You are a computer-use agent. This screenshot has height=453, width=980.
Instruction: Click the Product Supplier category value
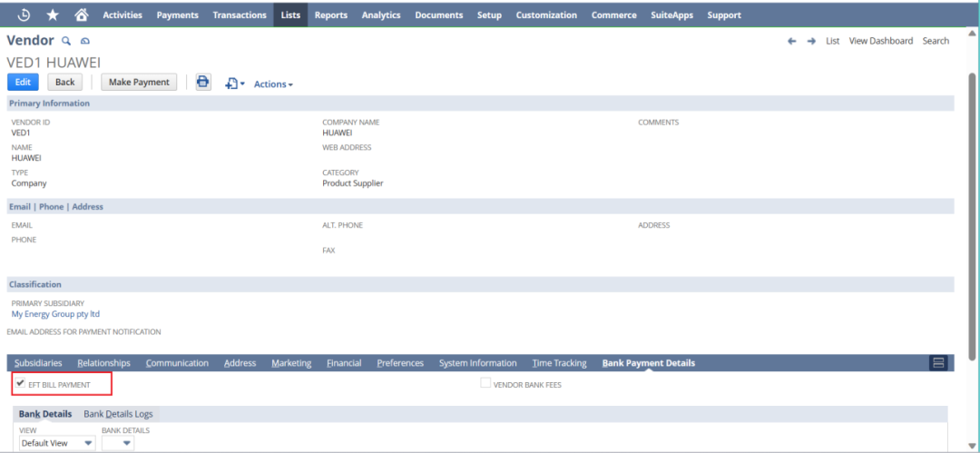pyautogui.click(x=352, y=183)
